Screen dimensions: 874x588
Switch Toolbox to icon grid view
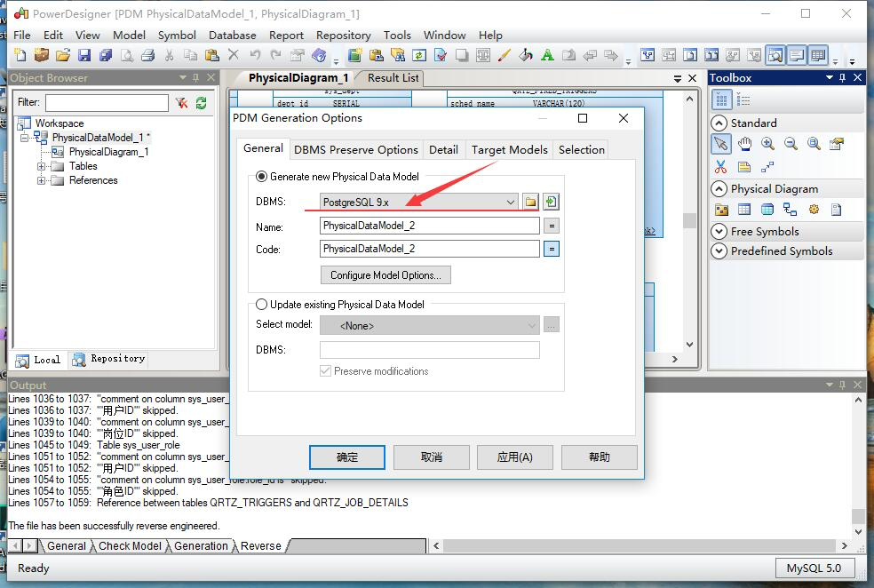[721, 100]
